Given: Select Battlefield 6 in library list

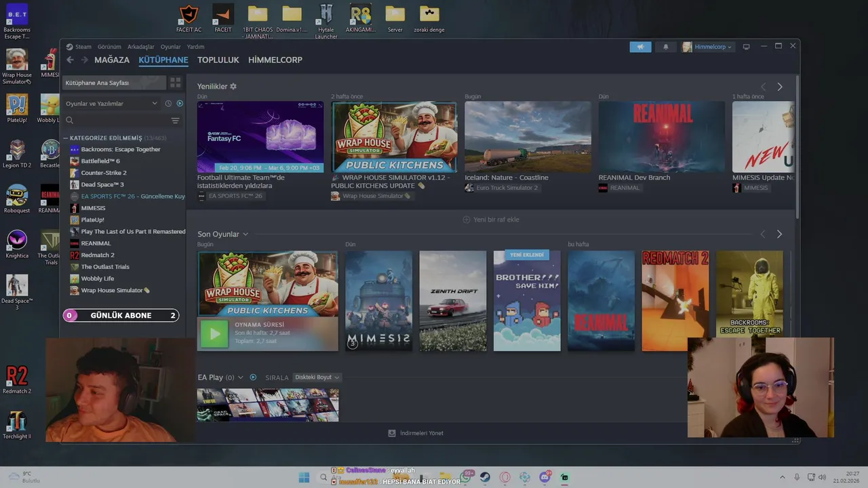Looking at the screenshot, I should [x=100, y=161].
